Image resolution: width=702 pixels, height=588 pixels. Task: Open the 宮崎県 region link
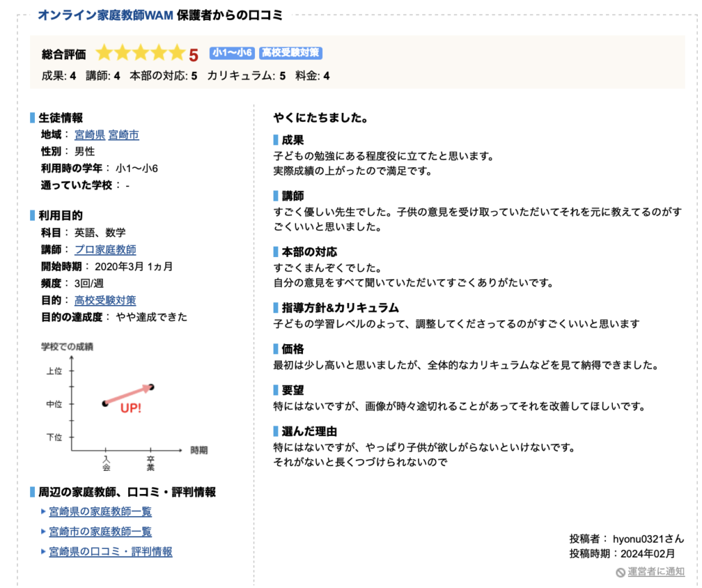tap(90, 135)
